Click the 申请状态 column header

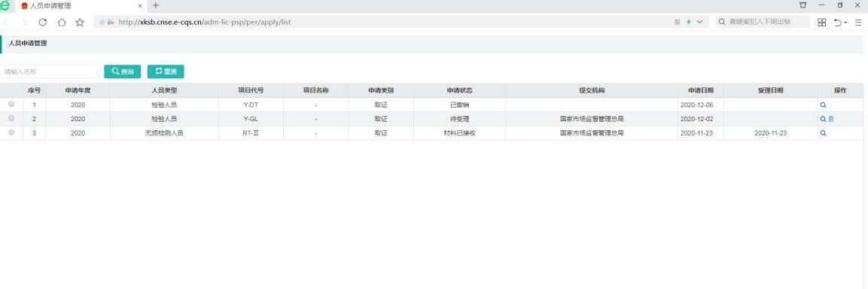(459, 90)
